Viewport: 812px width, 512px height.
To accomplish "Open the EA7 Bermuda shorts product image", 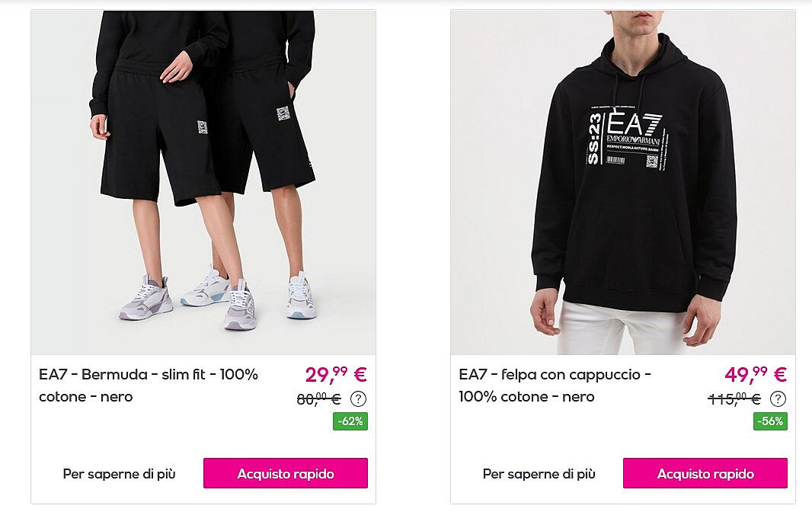I will click(x=203, y=182).
